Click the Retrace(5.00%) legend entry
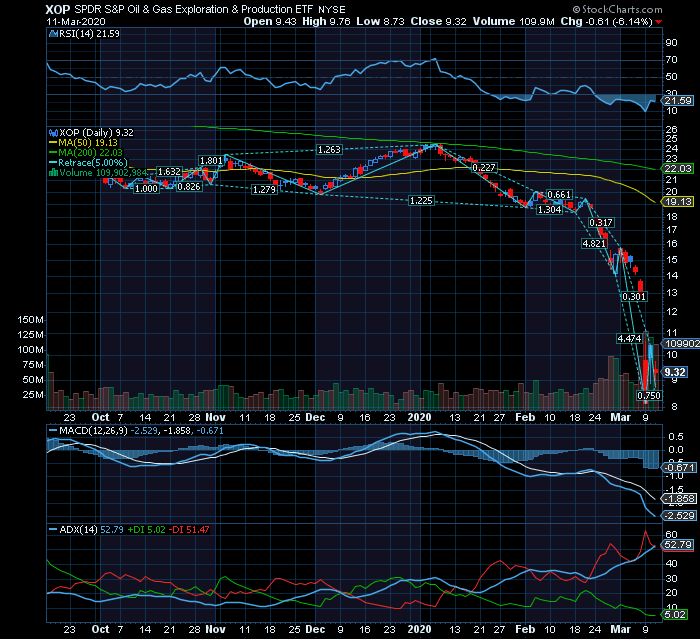Screen dimensions: 700x639 click(88, 163)
